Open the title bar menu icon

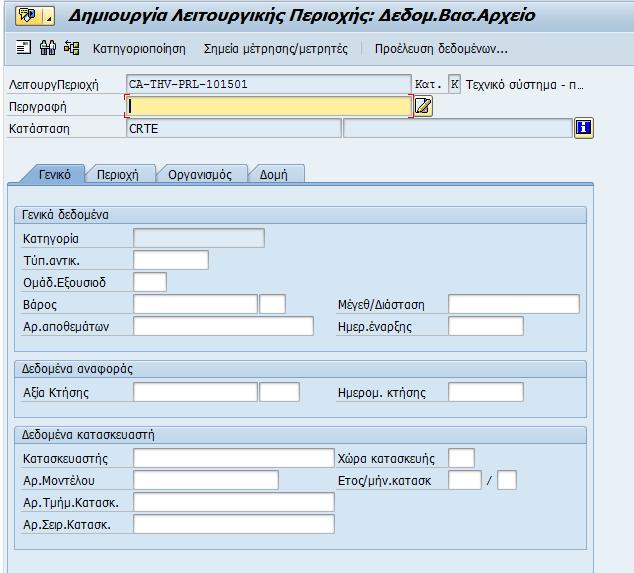tap(35, 16)
